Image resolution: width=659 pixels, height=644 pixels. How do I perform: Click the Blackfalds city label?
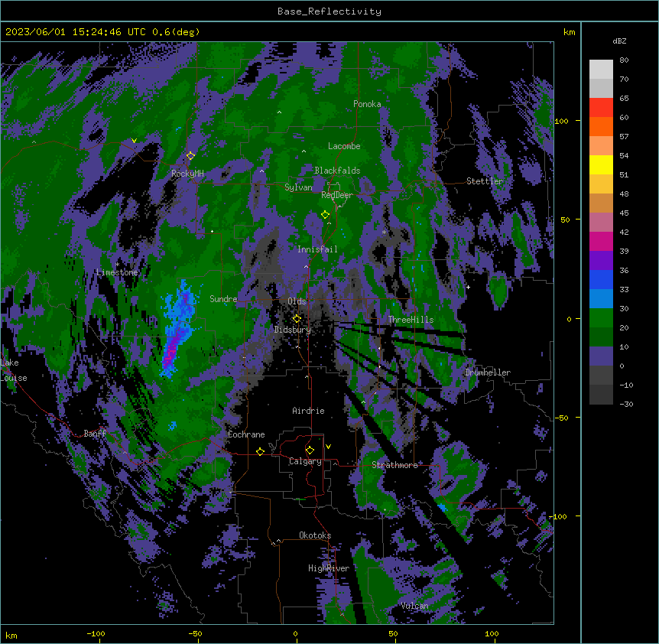click(337, 171)
